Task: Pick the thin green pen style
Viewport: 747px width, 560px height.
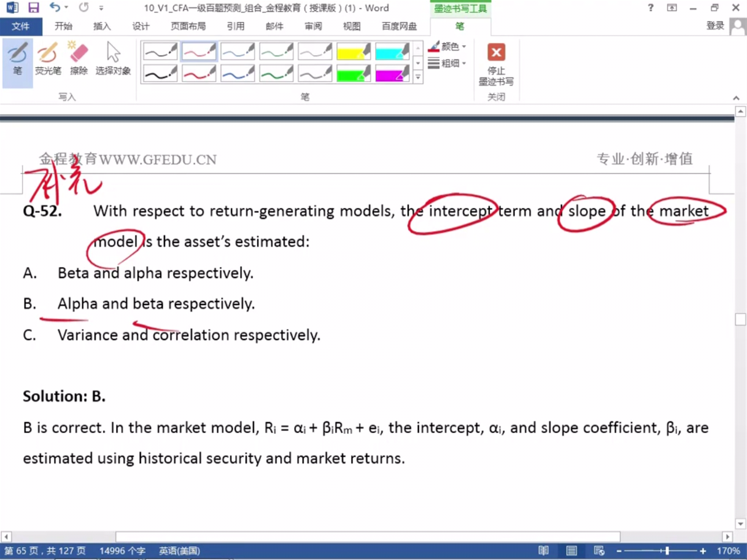Action: click(x=276, y=51)
